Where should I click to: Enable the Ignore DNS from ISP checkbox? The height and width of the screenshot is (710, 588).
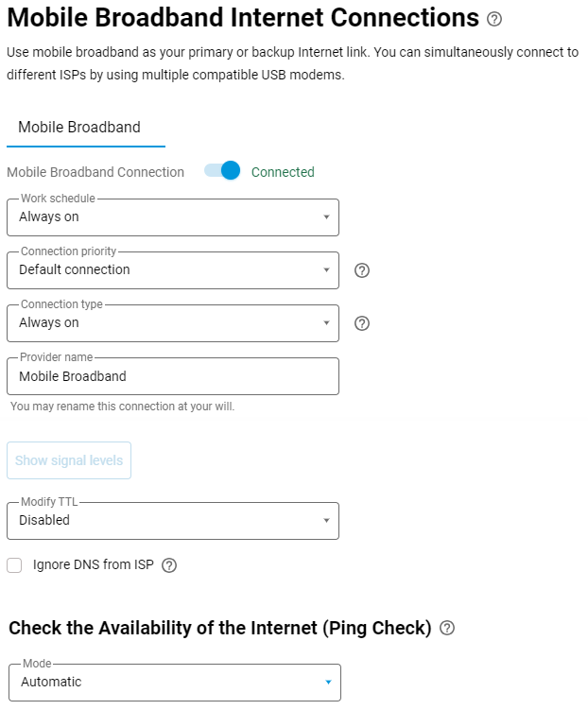[14, 565]
